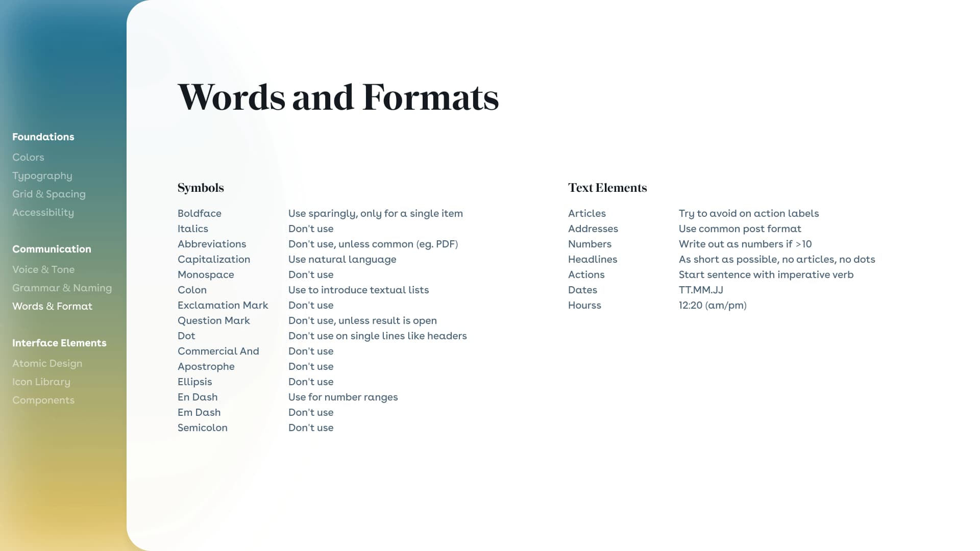This screenshot has height=551, width=980.
Task: Toggle visibility of Text Elements section
Action: (x=606, y=187)
